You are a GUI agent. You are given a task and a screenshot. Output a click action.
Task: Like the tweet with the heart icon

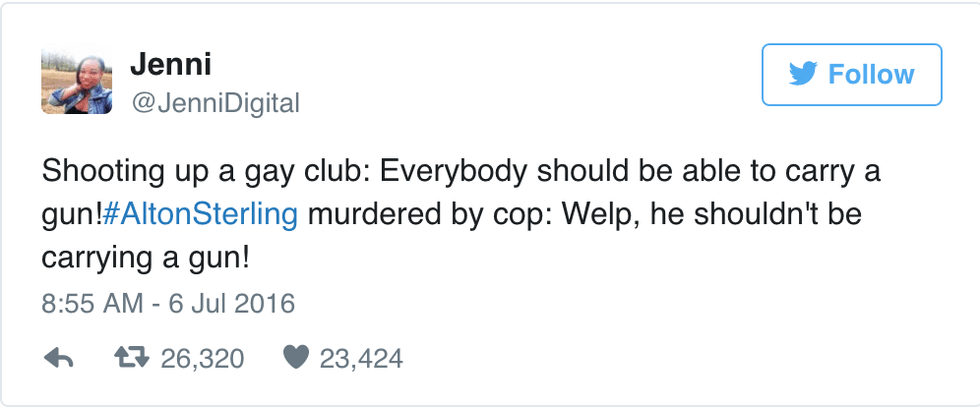(x=296, y=358)
